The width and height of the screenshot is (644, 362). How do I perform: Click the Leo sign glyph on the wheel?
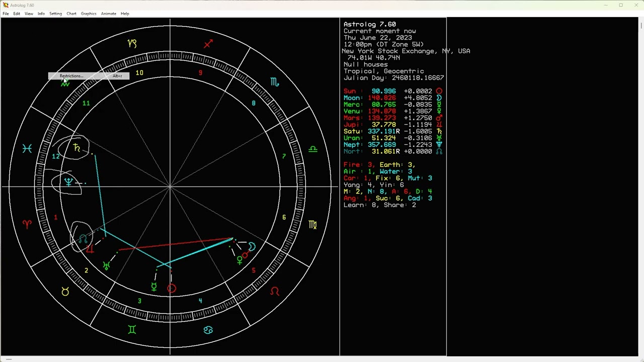pos(274,291)
